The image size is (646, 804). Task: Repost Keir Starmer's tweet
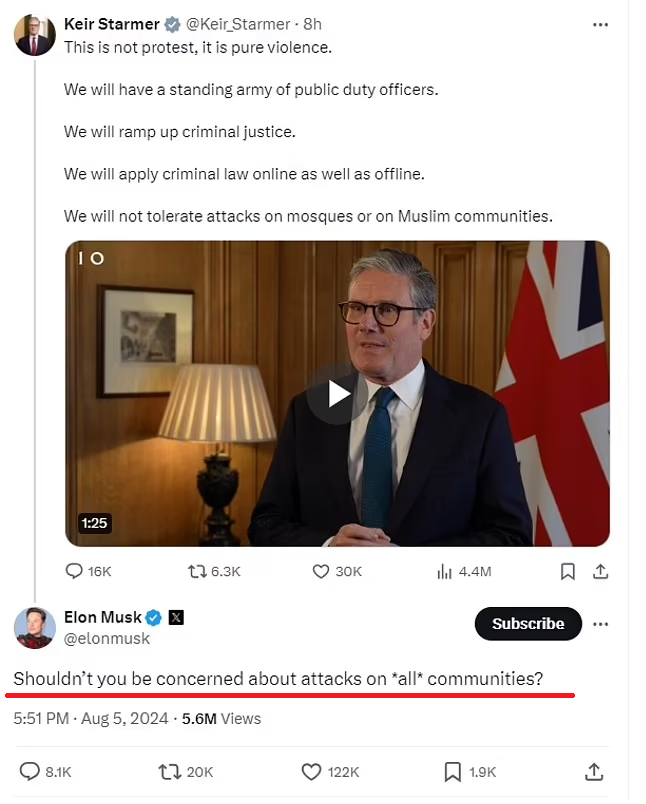[x=198, y=572]
